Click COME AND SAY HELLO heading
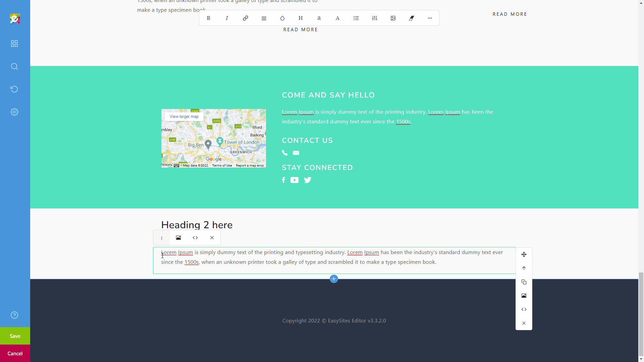Image resolution: width=644 pixels, height=362 pixels. (x=328, y=95)
